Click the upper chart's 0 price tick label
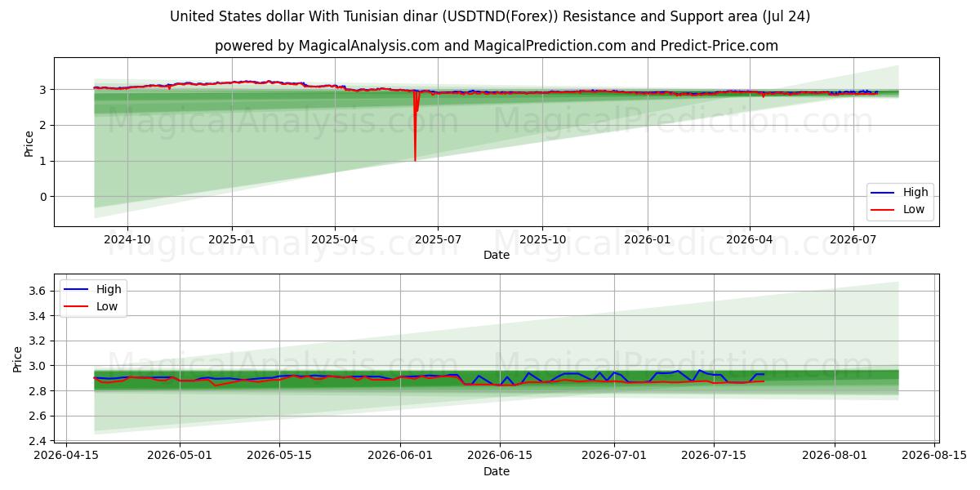 (x=45, y=197)
